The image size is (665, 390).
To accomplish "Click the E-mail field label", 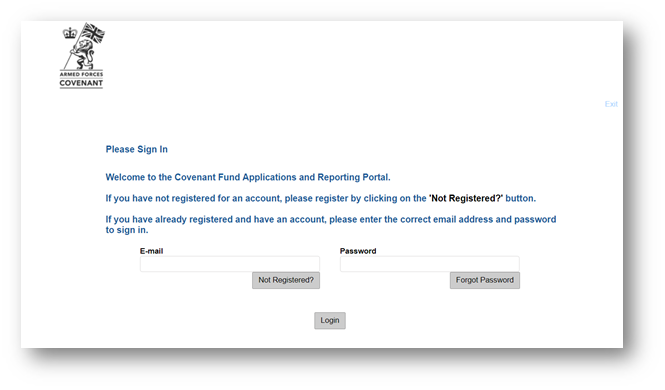I will 151,251.
